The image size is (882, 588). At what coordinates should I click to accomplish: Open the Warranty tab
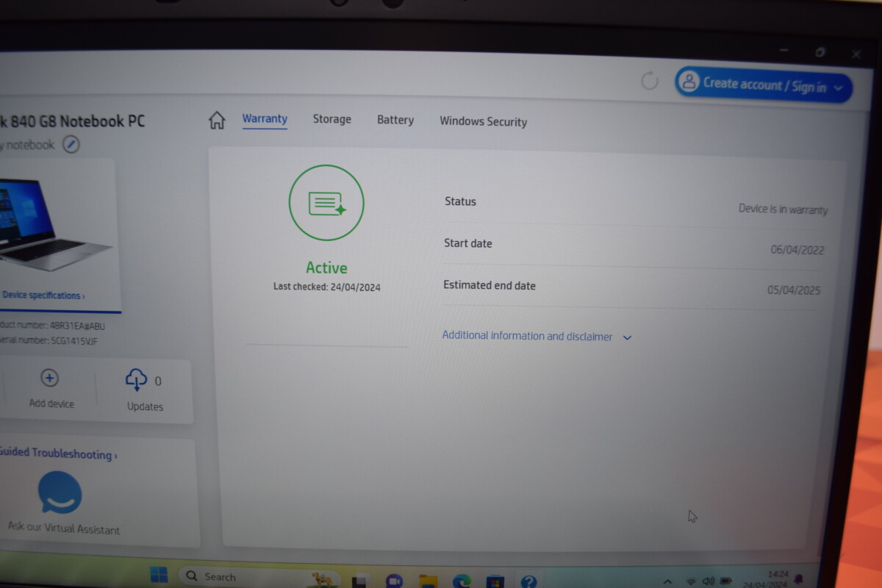pos(265,118)
